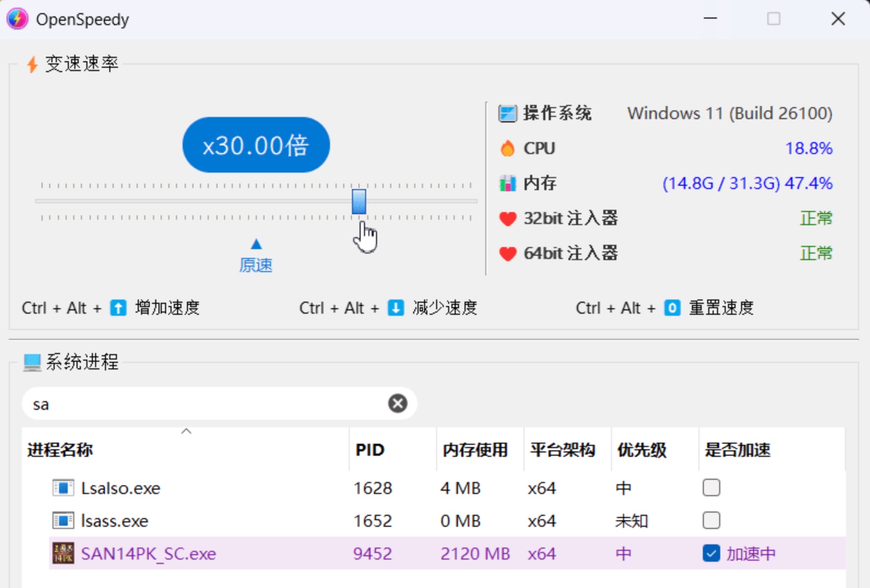Toggle sort arrow above process name column
Screen dimensions: 870x588
pyautogui.click(x=186, y=431)
